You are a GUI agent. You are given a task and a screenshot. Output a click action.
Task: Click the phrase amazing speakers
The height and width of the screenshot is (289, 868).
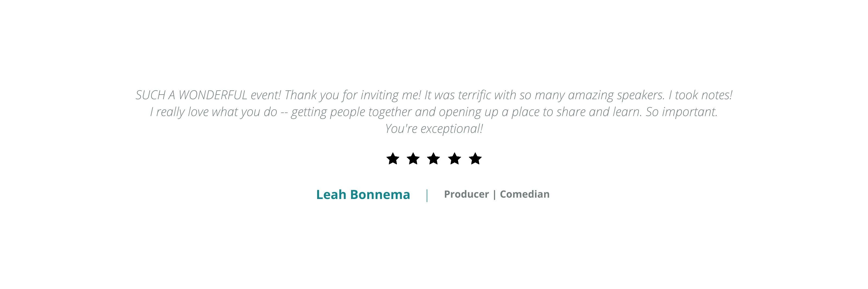coord(617,95)
